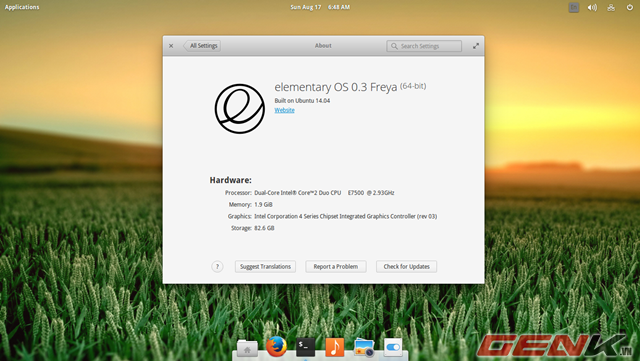Click Suggest Translations button

pyautogui.click(x=265, y=267)
